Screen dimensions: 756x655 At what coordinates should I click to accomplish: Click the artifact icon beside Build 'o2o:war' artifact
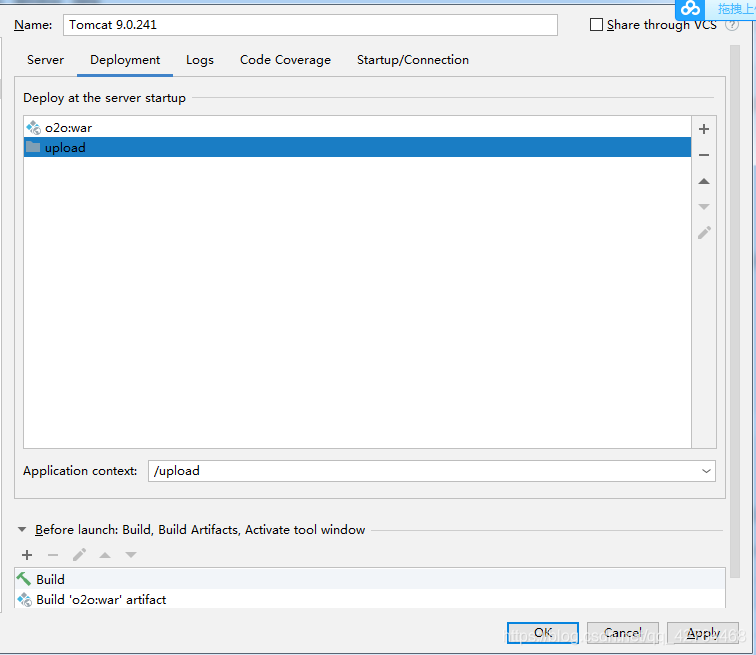pyautogui.click(x=24, y=600)
